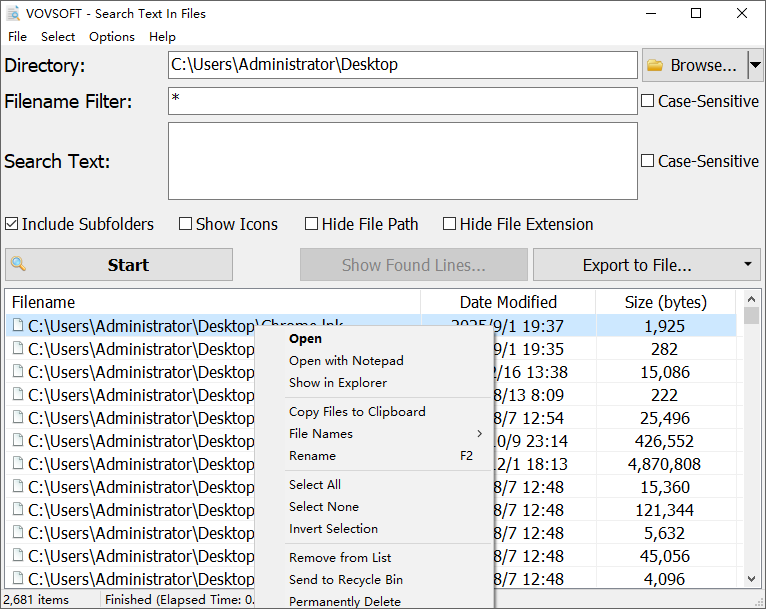Click the size value 1,925
The height and width of the screenshot is (609, 766).
click(664, 326)
